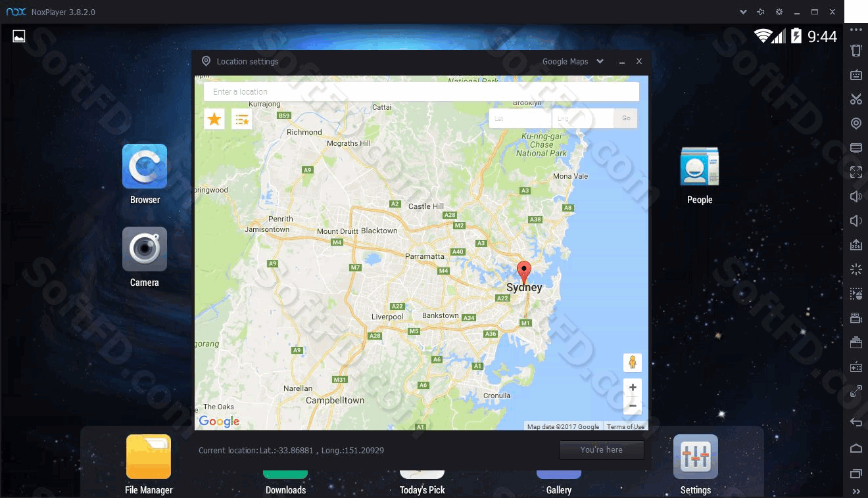The image size is (868, 498).
Task: Click the Cronulla label on the map
Action: pos(497,396)
